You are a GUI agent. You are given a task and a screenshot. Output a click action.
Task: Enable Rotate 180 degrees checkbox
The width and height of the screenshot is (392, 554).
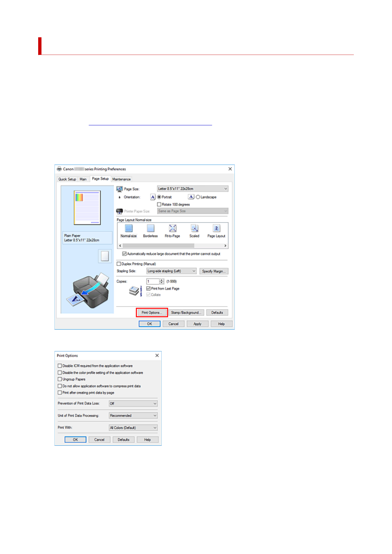pyautogui.click(x=159, y=205)
